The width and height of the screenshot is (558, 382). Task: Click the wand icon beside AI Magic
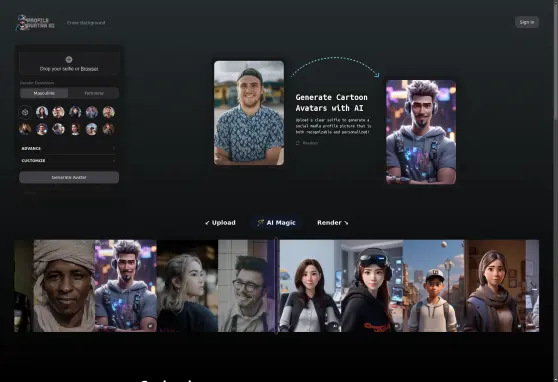[260, 223]
